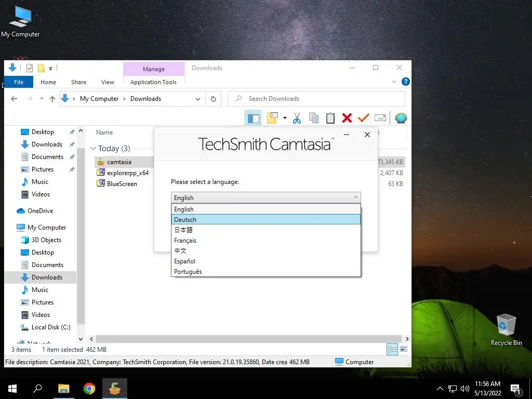Switch to the Home ribbon tab

[48, 82]
